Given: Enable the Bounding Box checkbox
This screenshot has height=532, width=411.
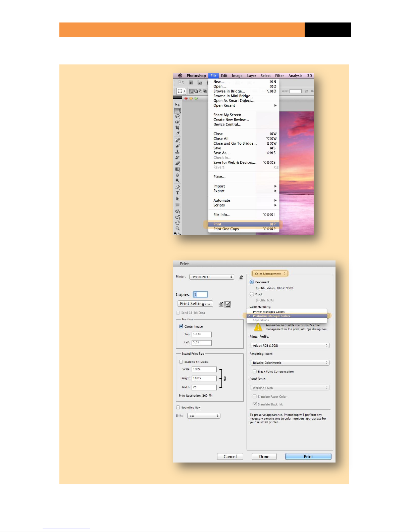Looking at the screenshot, I should click(x=178, y=407).
